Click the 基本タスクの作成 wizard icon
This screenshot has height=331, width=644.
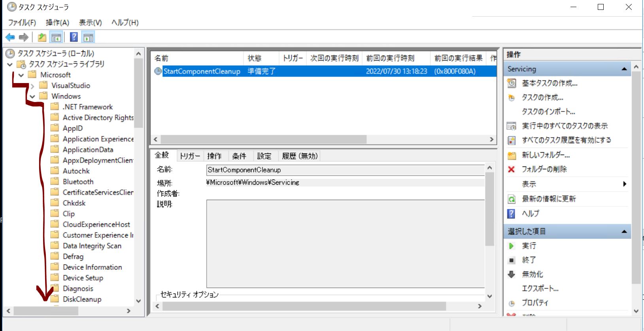click(x=512, y=83)
